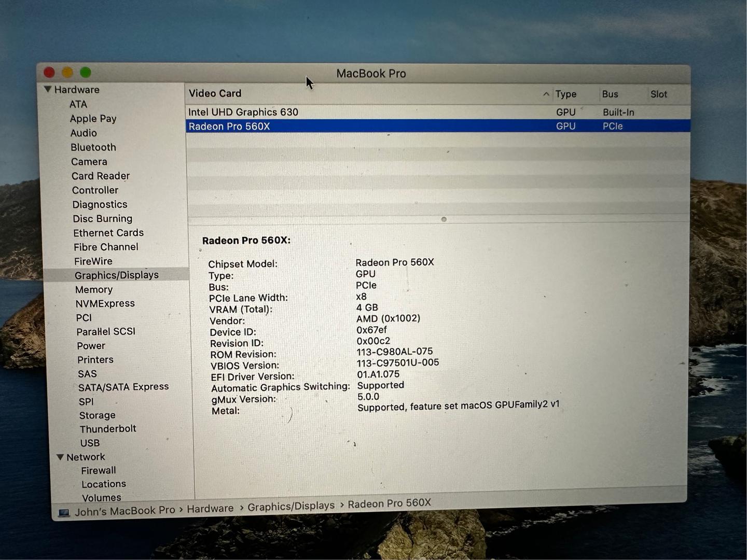Select the Network category in sidebar

86,457
